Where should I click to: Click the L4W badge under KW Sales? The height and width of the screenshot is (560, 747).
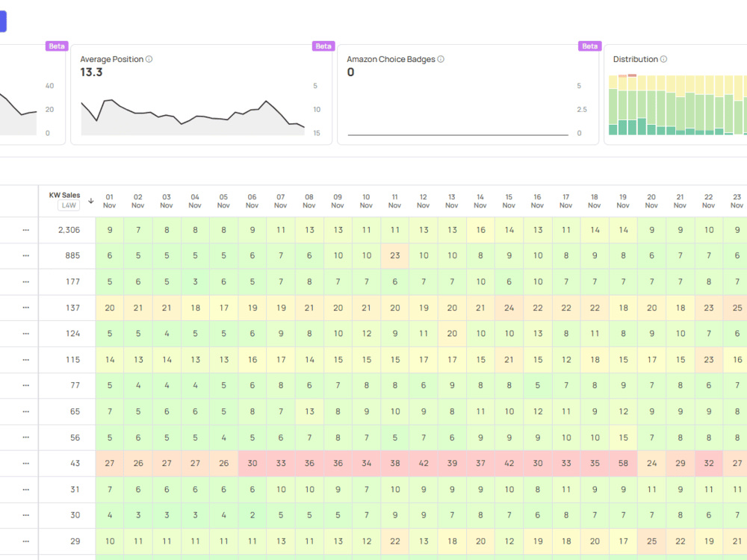click(x=69, y=205)
